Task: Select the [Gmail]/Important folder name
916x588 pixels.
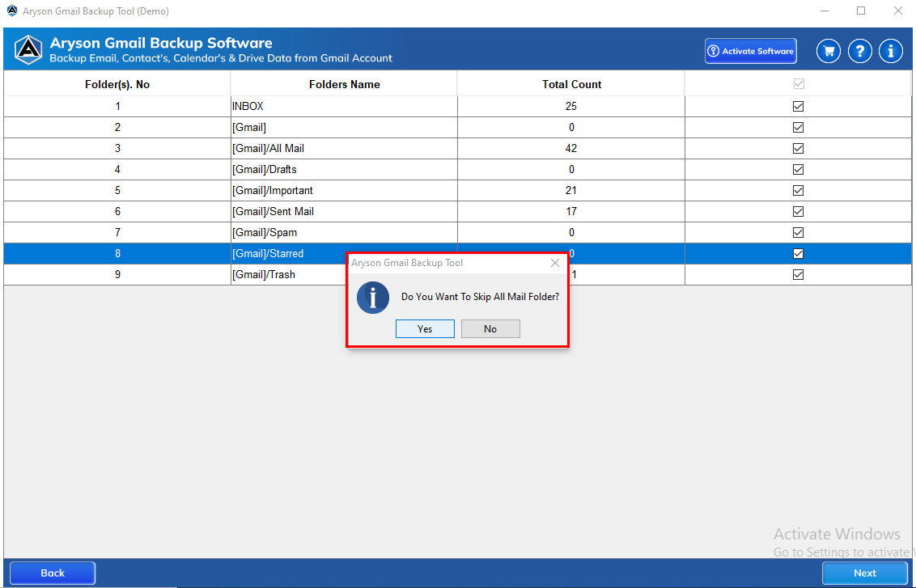Action: point(272,190)
